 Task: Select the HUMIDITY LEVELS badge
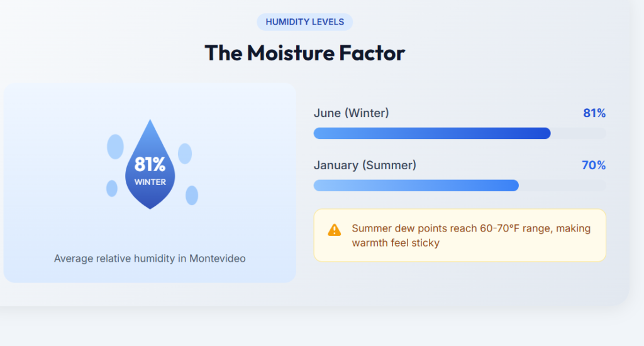click(305, 22)
